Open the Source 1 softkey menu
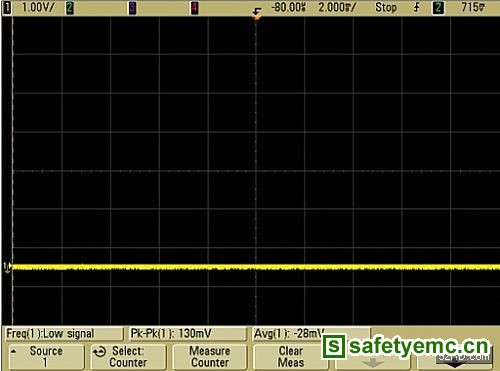This screenshot has width=500, height=371. coord(46,357)
